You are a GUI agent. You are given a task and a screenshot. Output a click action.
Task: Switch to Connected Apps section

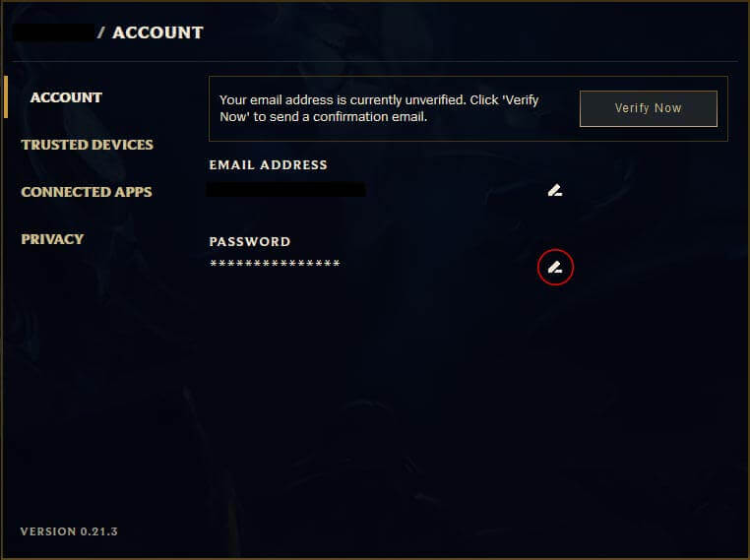coord(87,192)
